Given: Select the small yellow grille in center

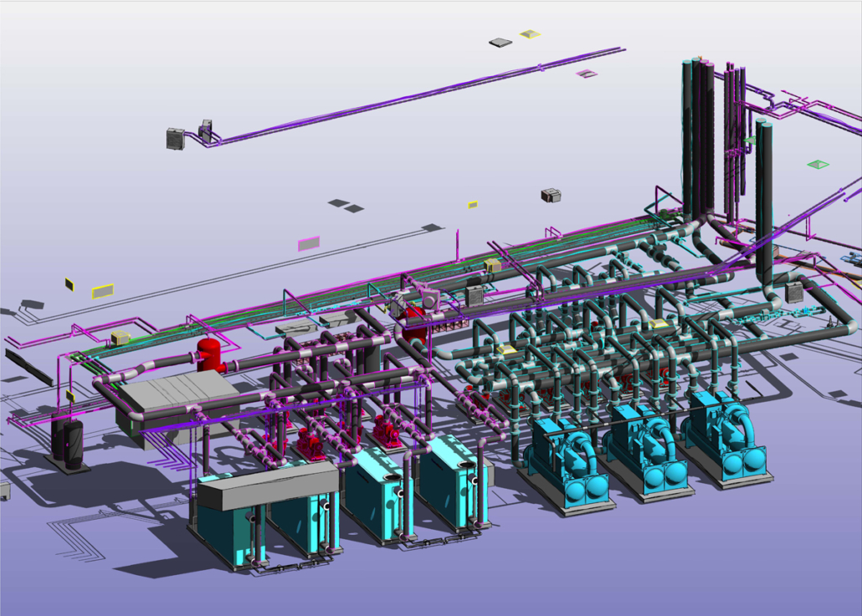Looking at the screenshot, I should [x=473, y=204].
